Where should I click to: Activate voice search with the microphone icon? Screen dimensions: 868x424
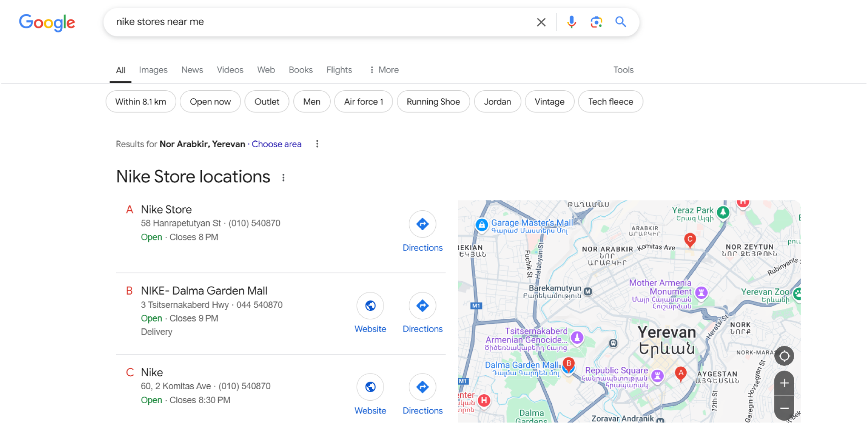click(x=571, y=22)
